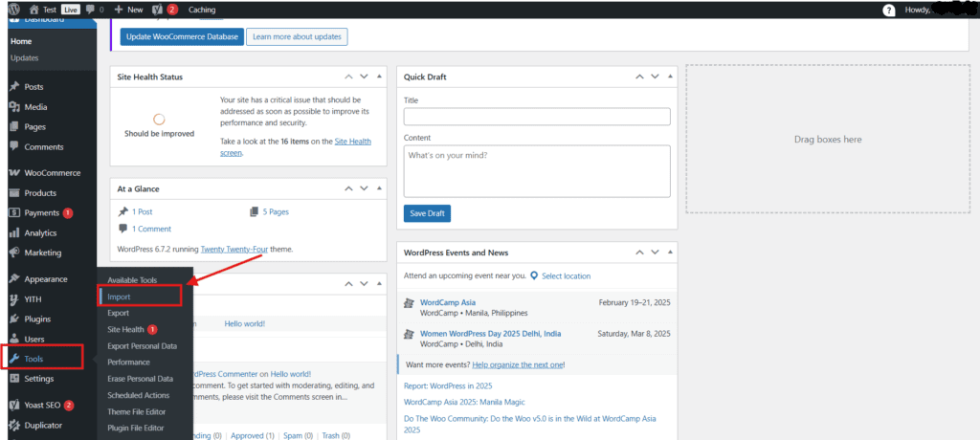Collapse the At a Glance panel
This screenshot has width=980, height=440.
click(x=379, y=188)
